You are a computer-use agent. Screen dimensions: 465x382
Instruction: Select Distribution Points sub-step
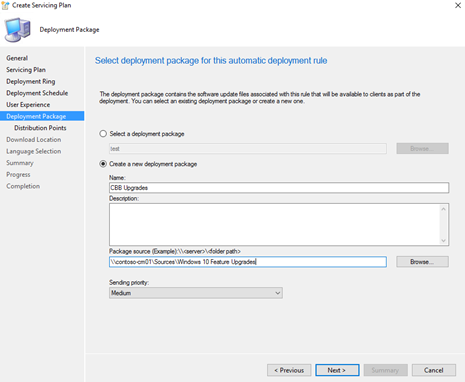[x=40, y=128]
